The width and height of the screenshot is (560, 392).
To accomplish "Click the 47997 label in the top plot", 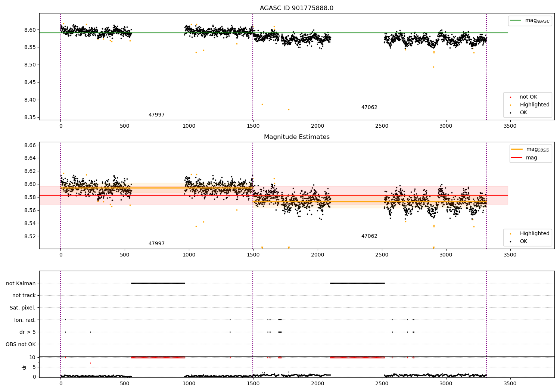I will (x=156, y=115).
